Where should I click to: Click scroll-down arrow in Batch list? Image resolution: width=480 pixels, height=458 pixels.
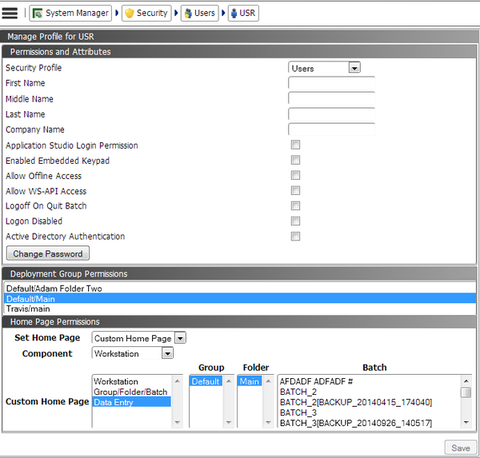(x=466, y=422)
